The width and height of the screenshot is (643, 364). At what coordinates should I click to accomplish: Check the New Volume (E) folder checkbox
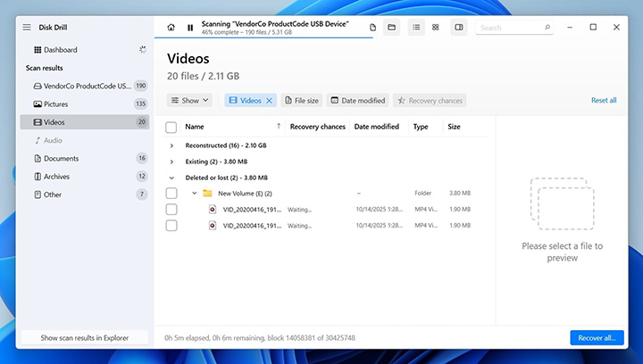point(171,194)
